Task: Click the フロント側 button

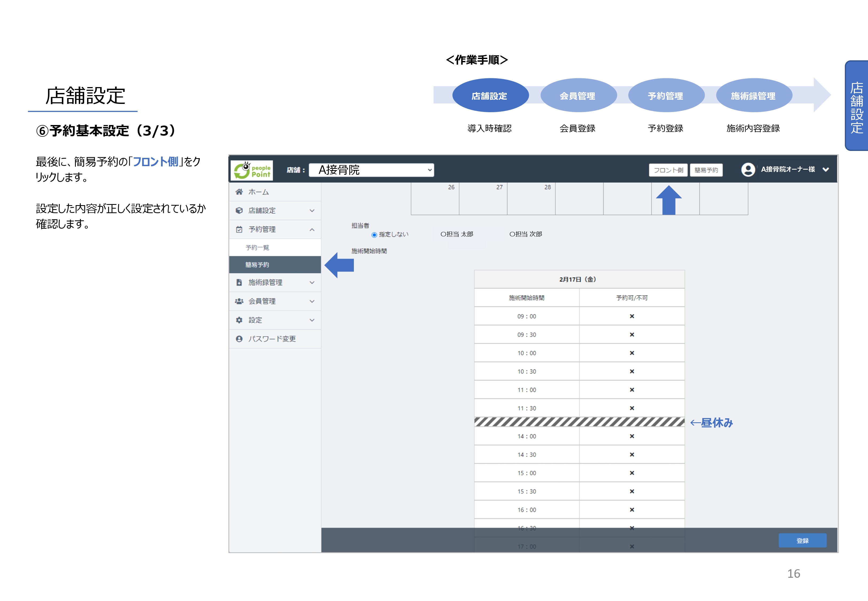Action: [668, 170]
